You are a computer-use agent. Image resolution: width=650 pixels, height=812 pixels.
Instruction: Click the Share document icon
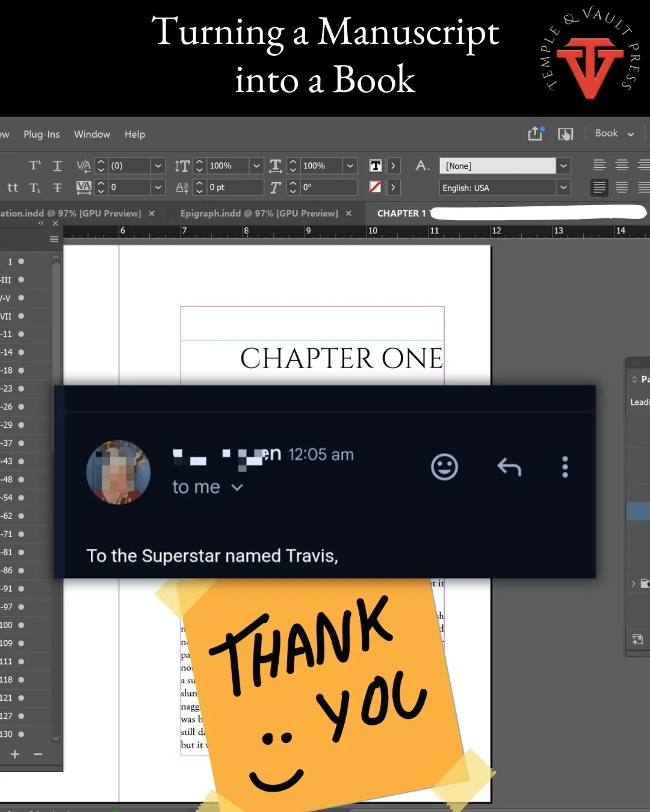point(536,134)
